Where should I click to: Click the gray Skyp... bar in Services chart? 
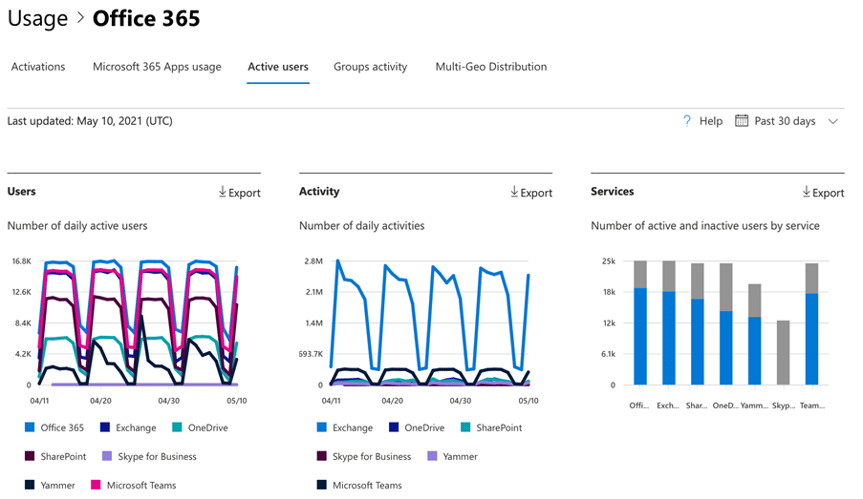pyautogui.click(x=783, y=352)
